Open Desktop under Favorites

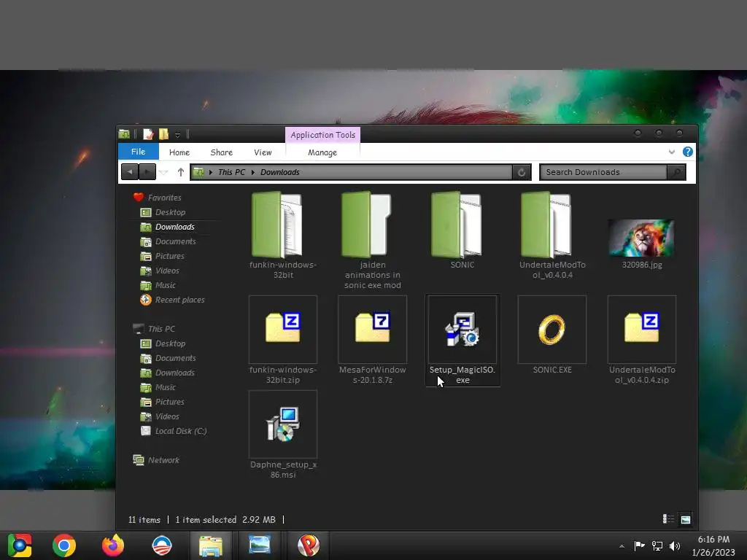coord(170,212)
